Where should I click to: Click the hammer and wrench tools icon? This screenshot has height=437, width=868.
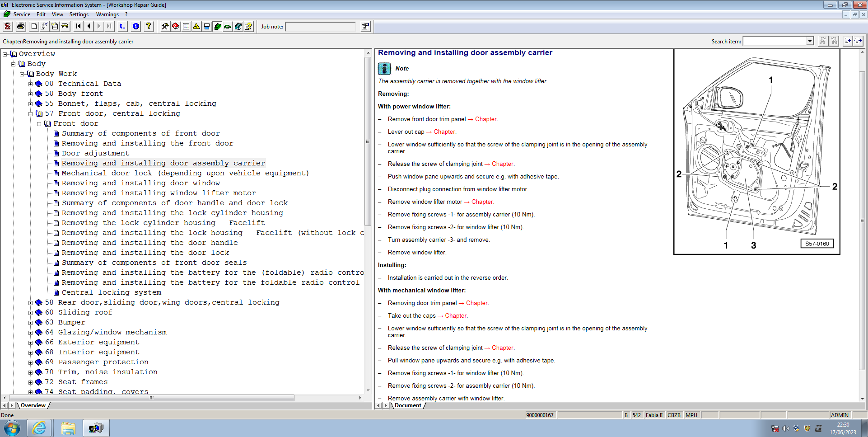coord(165,26)
